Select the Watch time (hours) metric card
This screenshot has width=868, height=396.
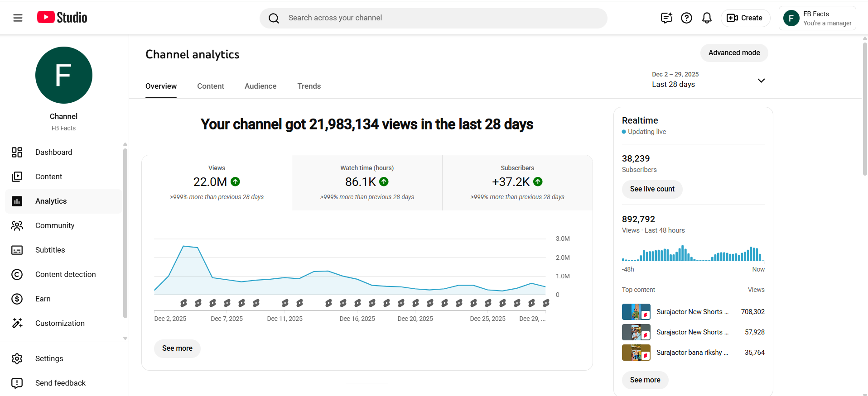coord(367,183)
